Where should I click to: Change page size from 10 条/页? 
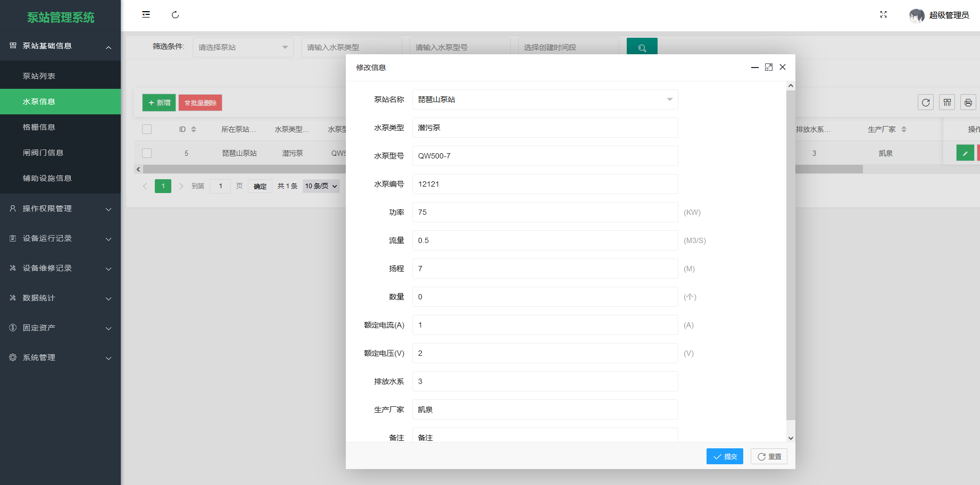point(321,186)
